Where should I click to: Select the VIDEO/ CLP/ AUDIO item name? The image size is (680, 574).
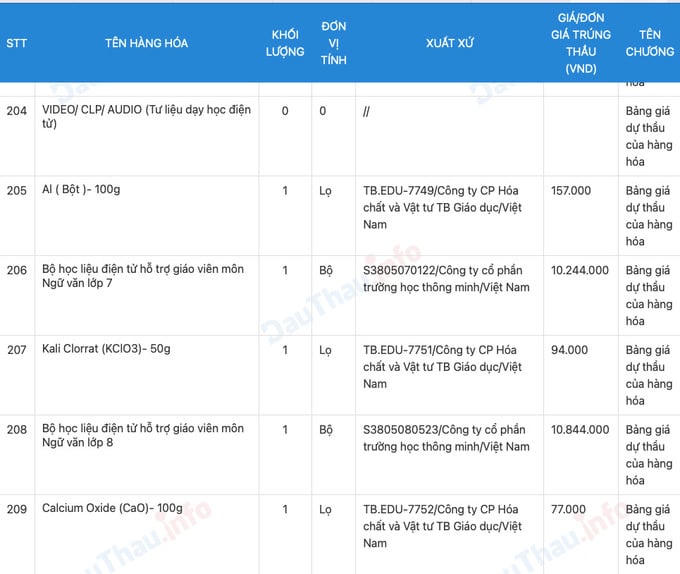click(145, 118)
